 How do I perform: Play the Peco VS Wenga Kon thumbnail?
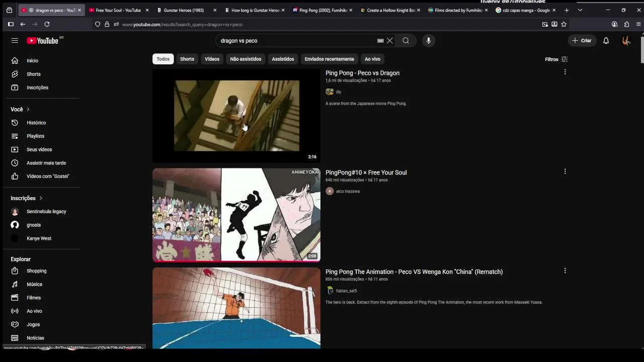tap(236, 308)
